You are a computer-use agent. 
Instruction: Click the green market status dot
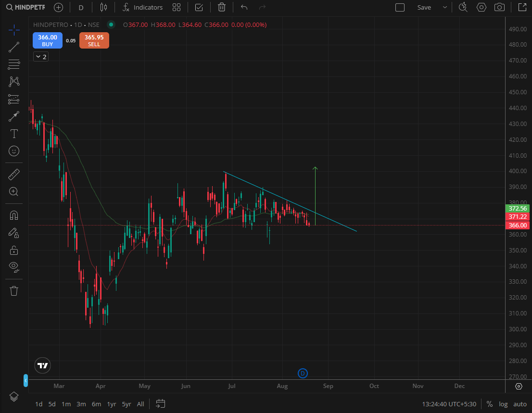[x=111, y=25]
